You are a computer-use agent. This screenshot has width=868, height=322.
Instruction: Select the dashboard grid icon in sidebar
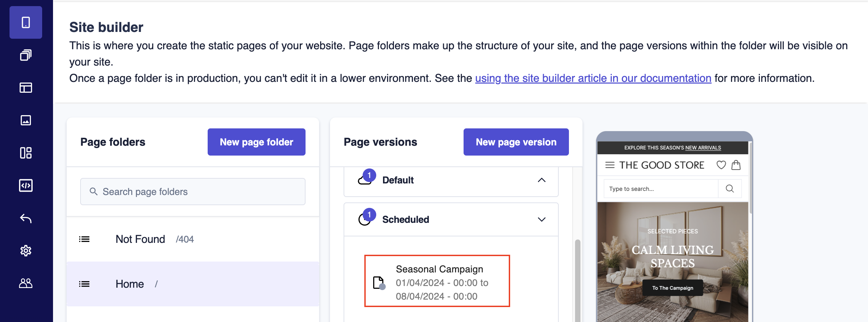[x=26, y=153]
